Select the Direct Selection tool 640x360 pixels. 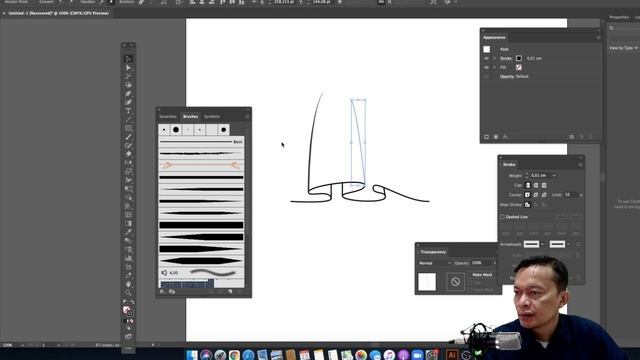[129, 68]
